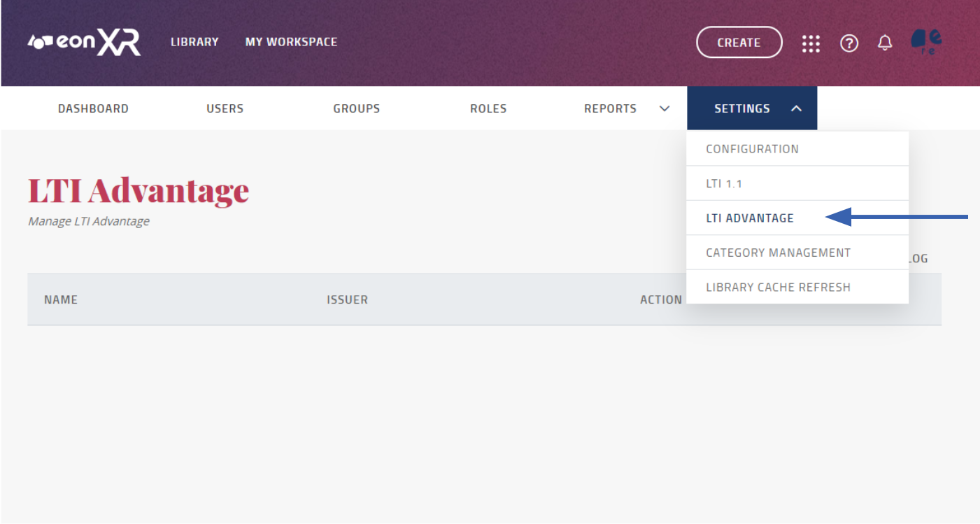Expand the REPORTS dropdown chevron

pos(665,108)
